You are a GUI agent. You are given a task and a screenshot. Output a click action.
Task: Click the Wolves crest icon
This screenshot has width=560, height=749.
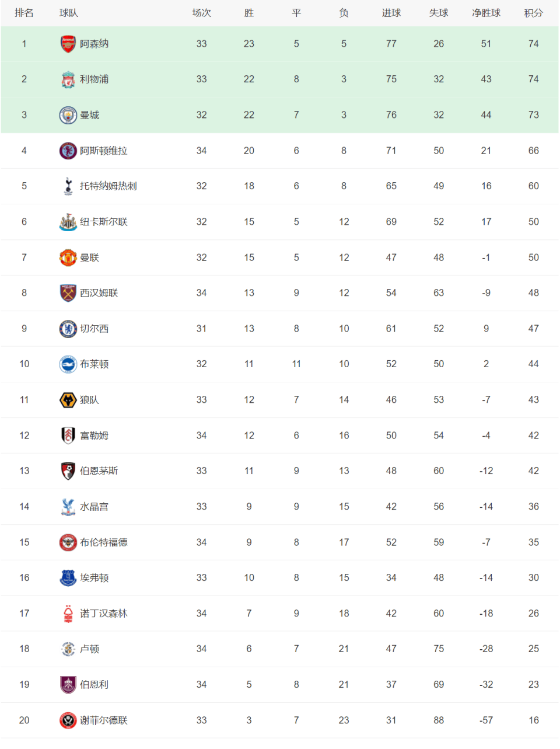(68, 400)
